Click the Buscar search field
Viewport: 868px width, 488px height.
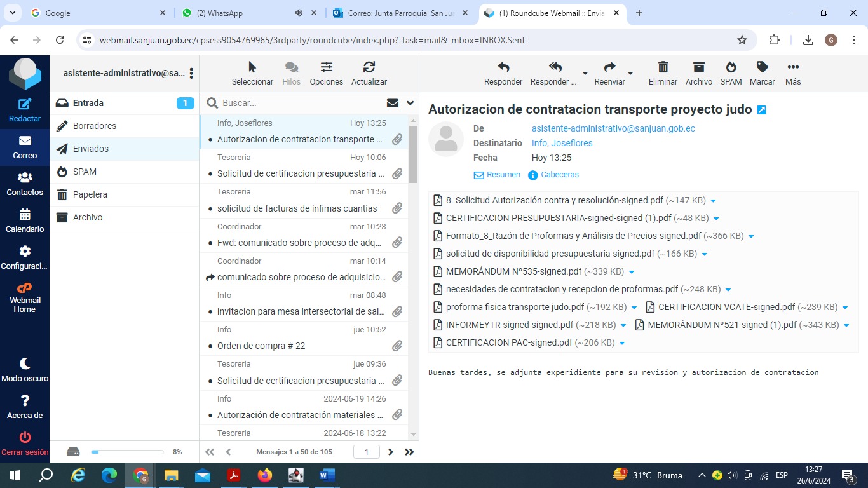coord(299,103)
